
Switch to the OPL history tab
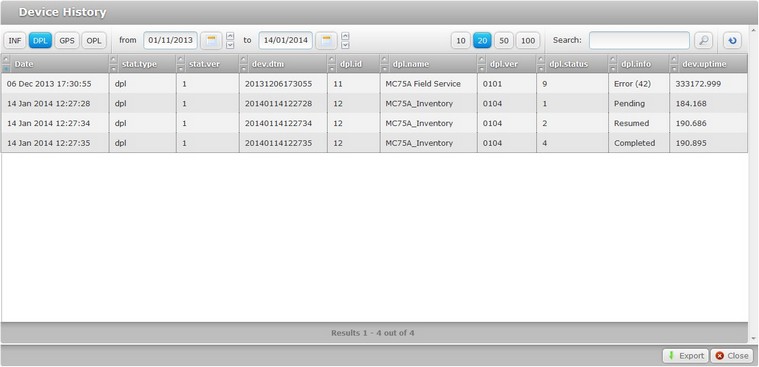coord(94,41)
